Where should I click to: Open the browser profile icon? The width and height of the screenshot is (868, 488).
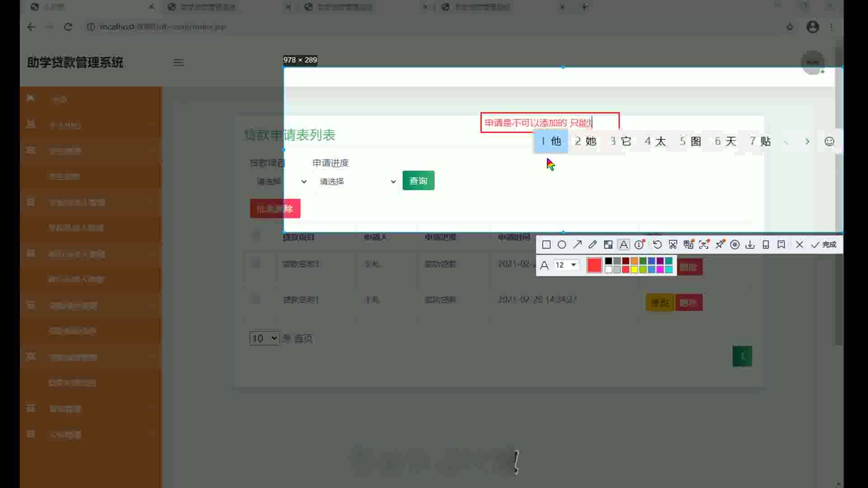(812, 27)
